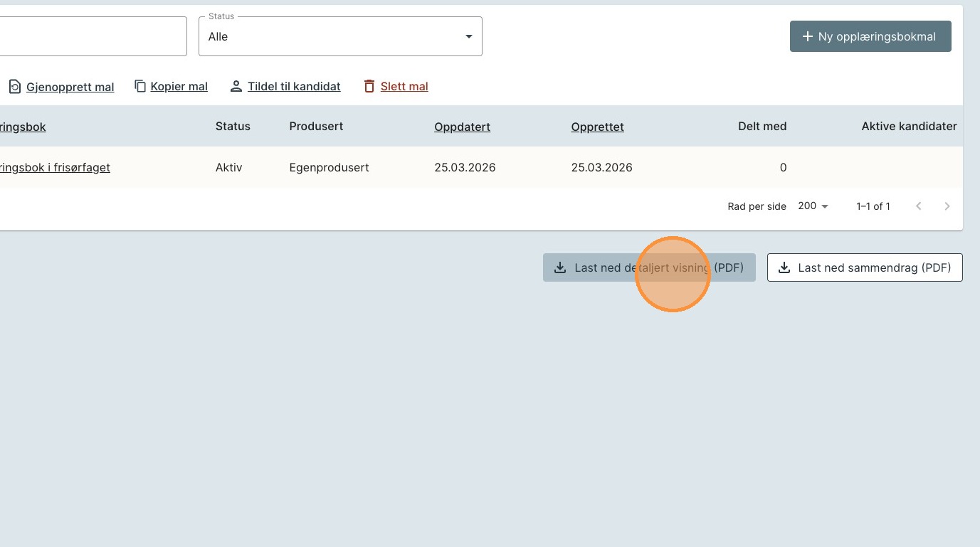Click download icon on Last ned sammendrag

pos(784,267)
